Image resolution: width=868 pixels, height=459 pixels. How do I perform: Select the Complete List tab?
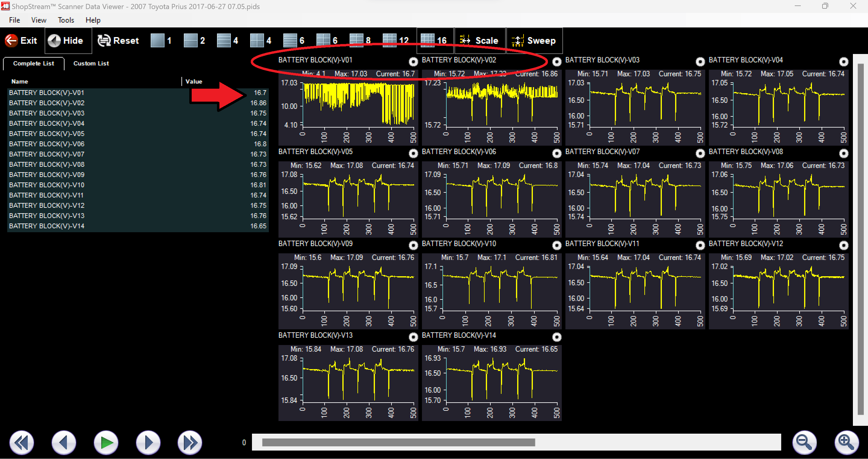(33, 63)
